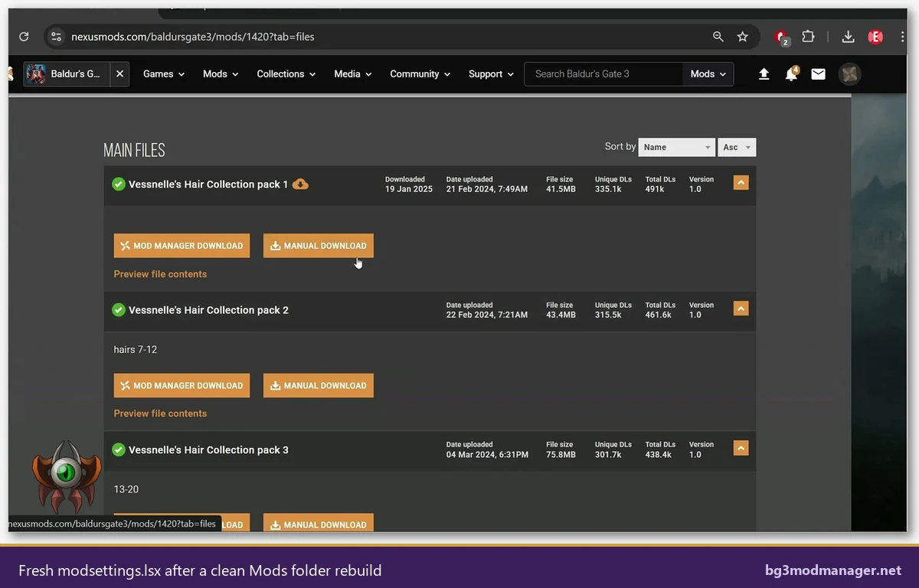Image resolution: width=919 pixels, height=588 pixels.
Task: Close the Baldur's Gate 3 game selector
Action: (119, 74)
